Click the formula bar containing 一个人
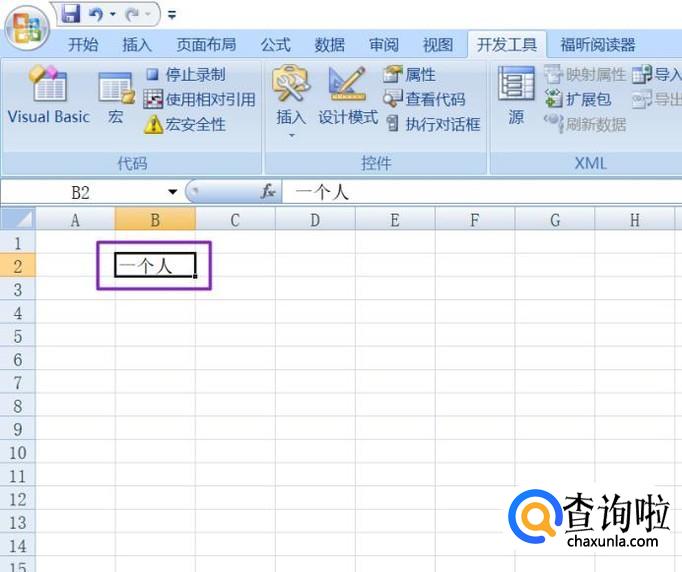Screen dimensions: 682x572 tap(482, 192)
